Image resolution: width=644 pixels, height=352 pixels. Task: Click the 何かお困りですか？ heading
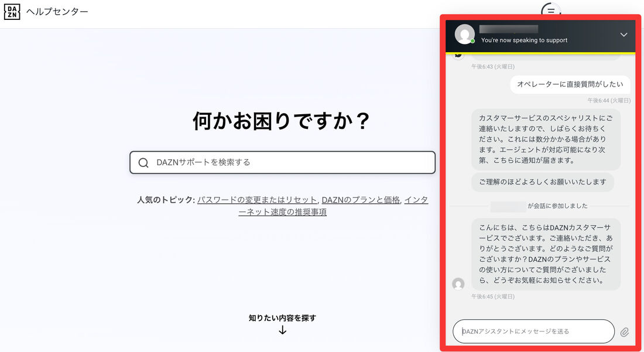coord(282,119)
